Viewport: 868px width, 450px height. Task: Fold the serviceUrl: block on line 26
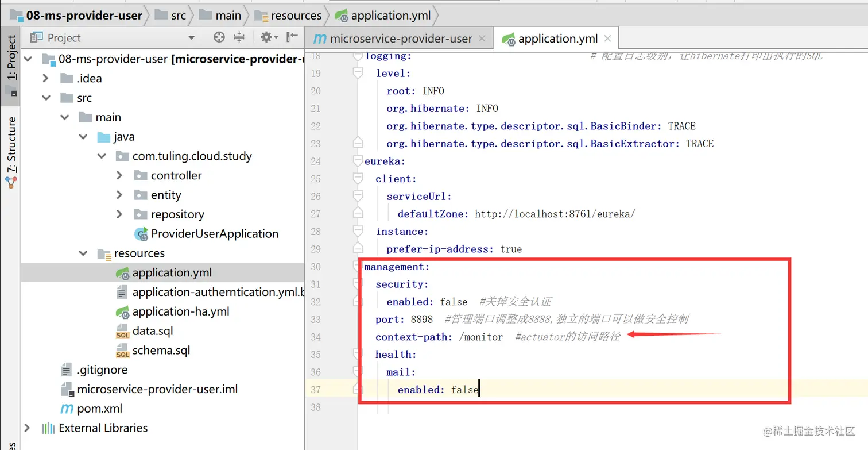click(x=358, y=197)
